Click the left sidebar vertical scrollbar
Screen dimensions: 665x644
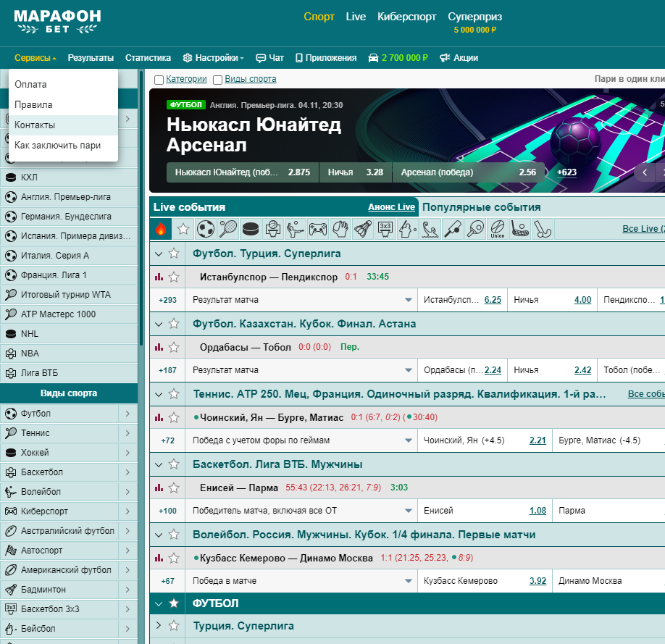point(141,208)
